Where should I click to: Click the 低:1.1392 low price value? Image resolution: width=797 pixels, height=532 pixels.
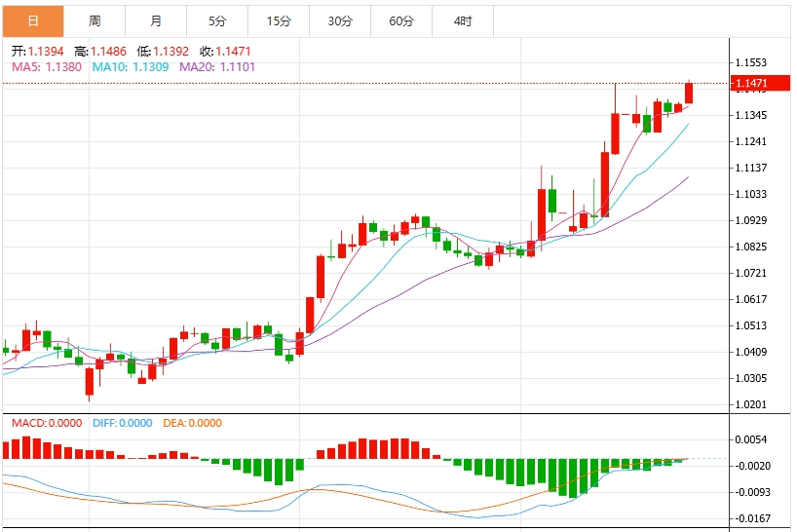tap(163, 52)
